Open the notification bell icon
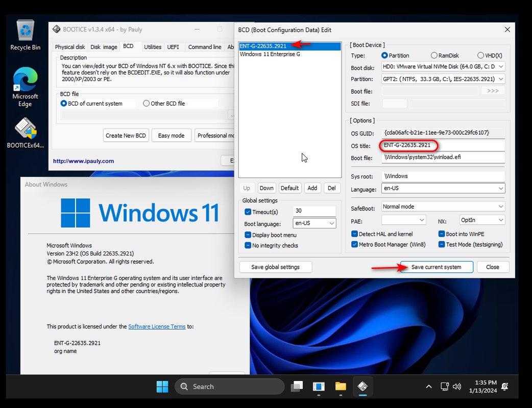The width and height of the screenshot is (532, 408). pos(505,387)
